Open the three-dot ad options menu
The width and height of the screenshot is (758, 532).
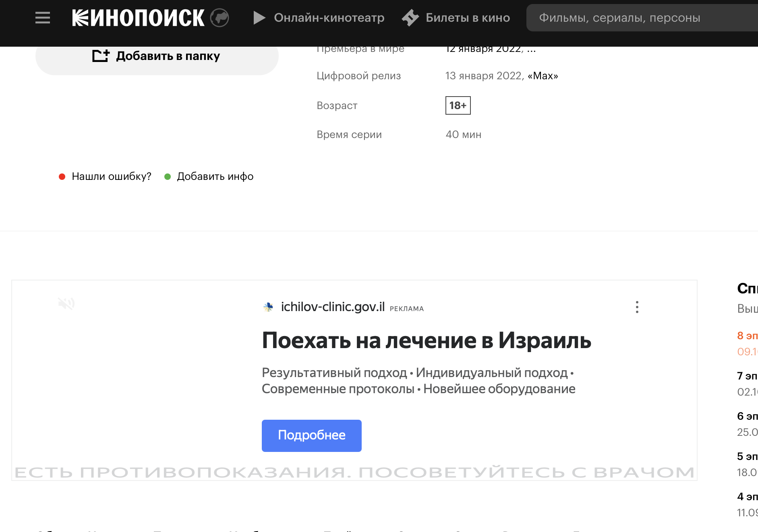tap(637, 307)
